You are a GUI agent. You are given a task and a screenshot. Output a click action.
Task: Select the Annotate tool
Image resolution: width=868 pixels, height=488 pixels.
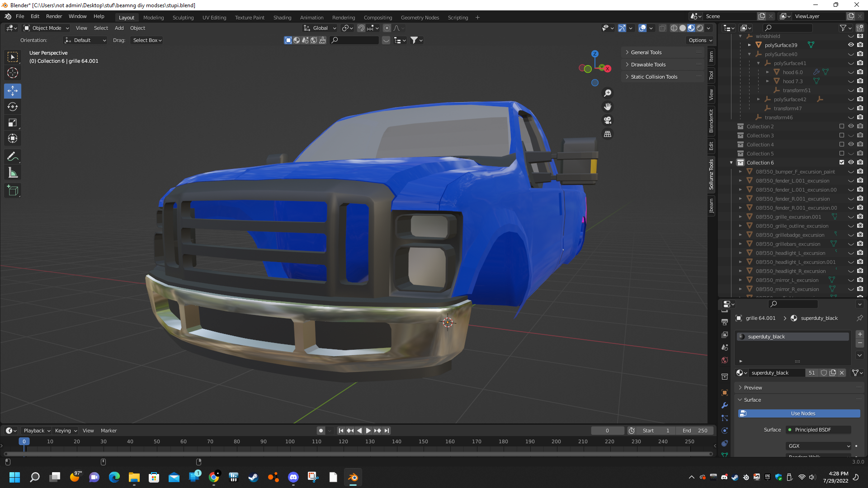pos(13,157)
